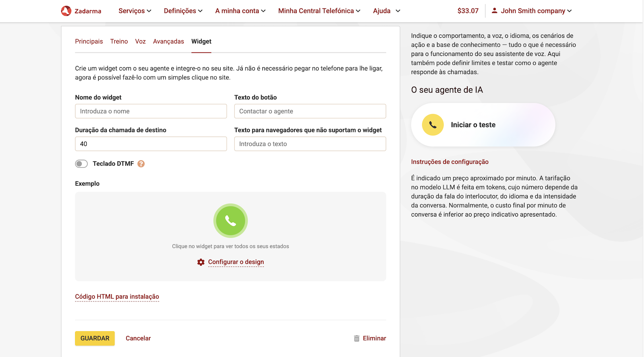
Task: Focus the Nome do widget input field
Action: [151, 111]
